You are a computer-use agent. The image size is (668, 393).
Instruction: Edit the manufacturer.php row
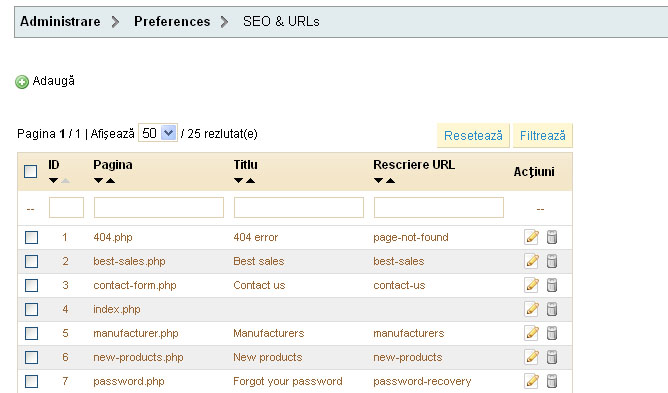[531, 333]
